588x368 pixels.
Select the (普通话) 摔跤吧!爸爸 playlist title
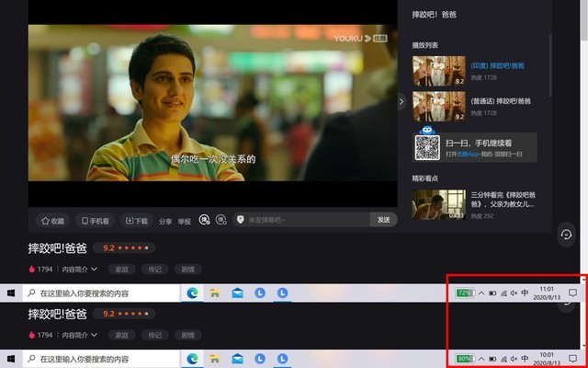pyautogui.click(x=501, y=101)
